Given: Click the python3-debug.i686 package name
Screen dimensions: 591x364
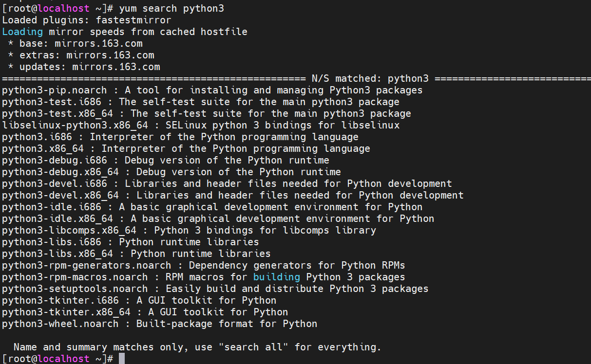Looking at the screenshot, I should click(x=54, y=160).
